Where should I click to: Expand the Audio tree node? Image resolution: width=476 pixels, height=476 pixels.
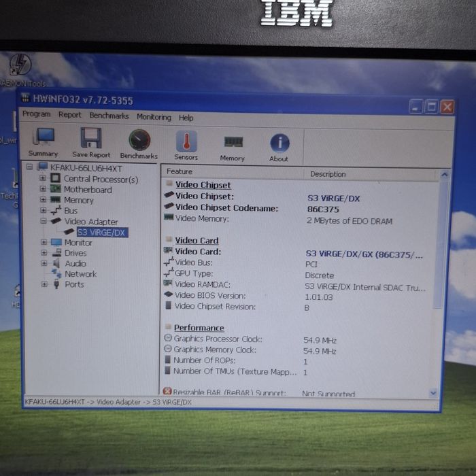coord(44,263)
